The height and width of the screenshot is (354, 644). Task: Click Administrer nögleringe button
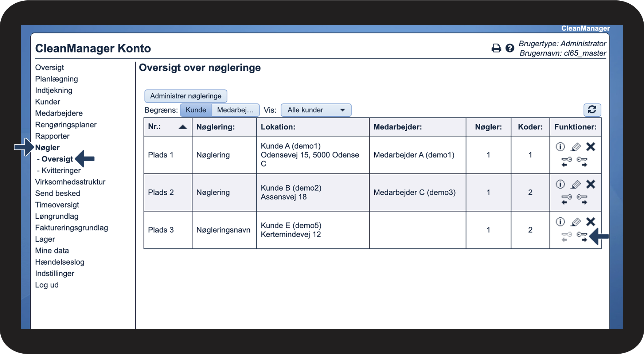click(186, 96)
